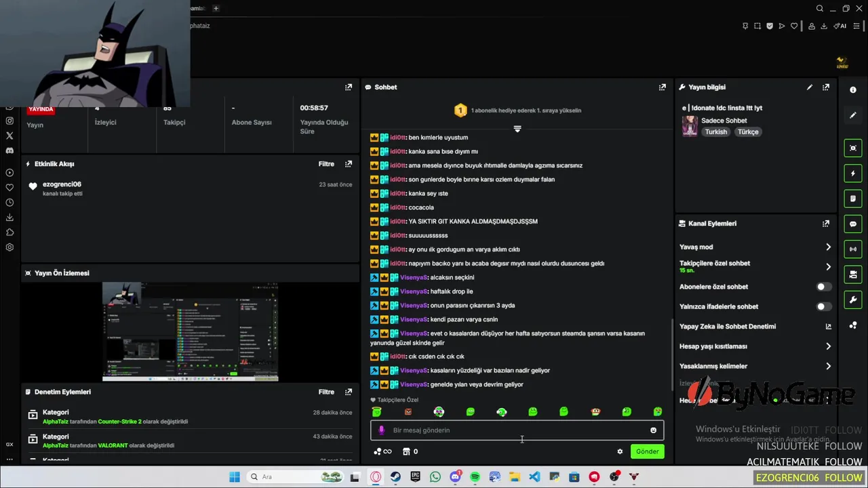This screenshot has width=868, height=488.
Task: Toggle channel actions widget in right rail
Action: [853, 274]
